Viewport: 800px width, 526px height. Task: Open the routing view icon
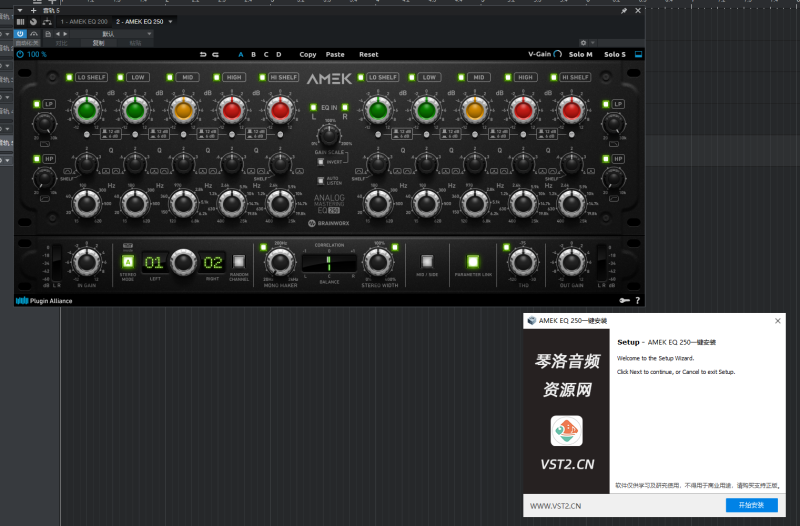coord(47,21)
